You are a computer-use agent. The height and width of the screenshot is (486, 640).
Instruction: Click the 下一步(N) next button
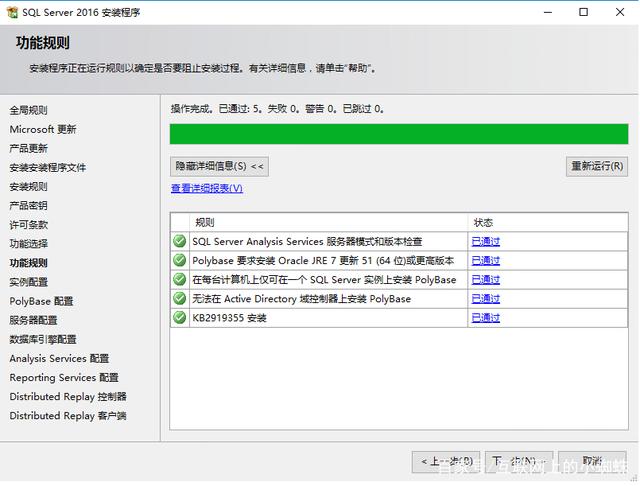click(x=519, y=462)
